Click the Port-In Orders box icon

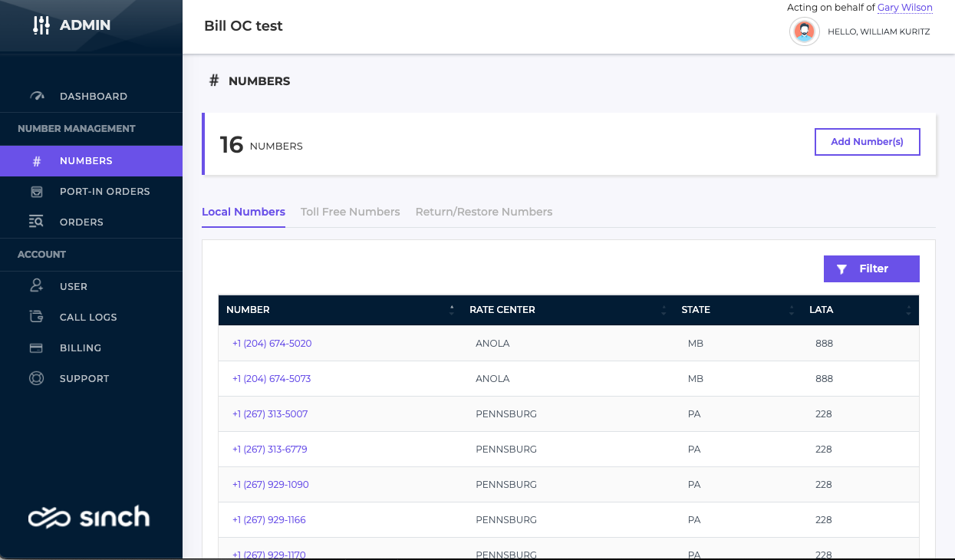click(37, 192)
